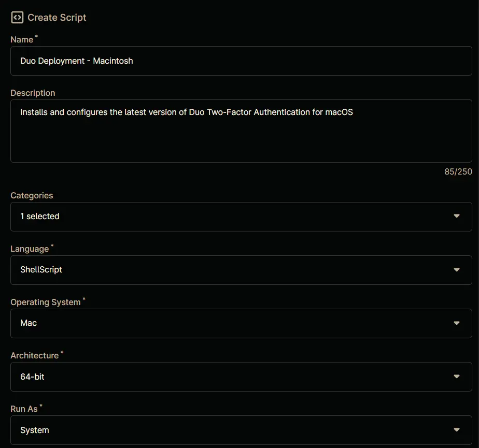Viewport: 479px width, 448px height.
Task: Click the caret arrow in Architecture field
Action: tap(457, 377)
